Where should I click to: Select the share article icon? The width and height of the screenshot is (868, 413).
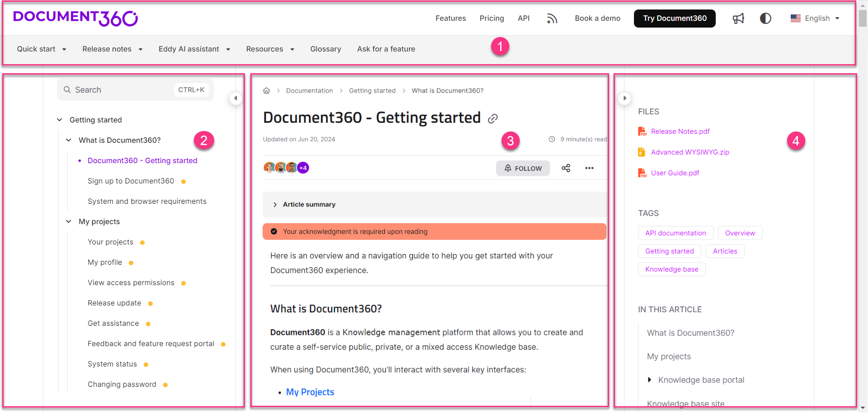(566, 168)
